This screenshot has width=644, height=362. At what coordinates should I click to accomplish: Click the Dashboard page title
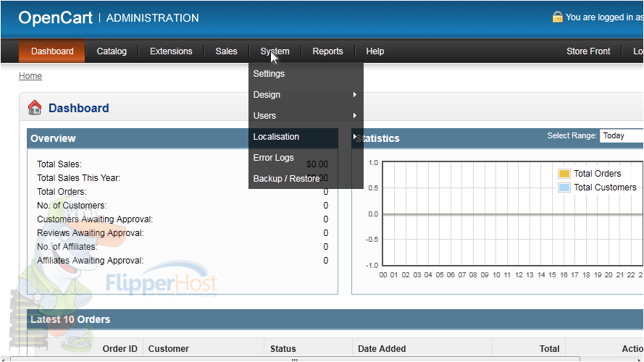pos(79,108)
